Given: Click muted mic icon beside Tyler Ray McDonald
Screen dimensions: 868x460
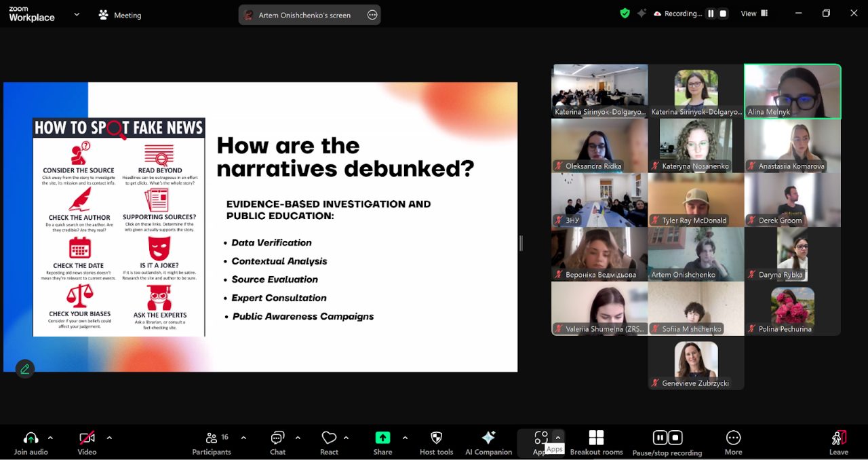Looking at the screenshot, I should [x=656, y=221].
